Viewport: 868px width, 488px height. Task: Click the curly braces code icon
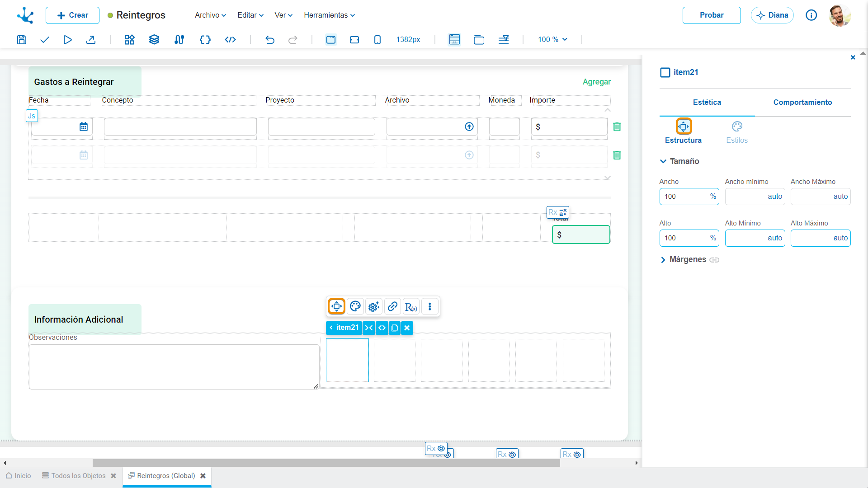pyautogui.click(x=205, y=40)
